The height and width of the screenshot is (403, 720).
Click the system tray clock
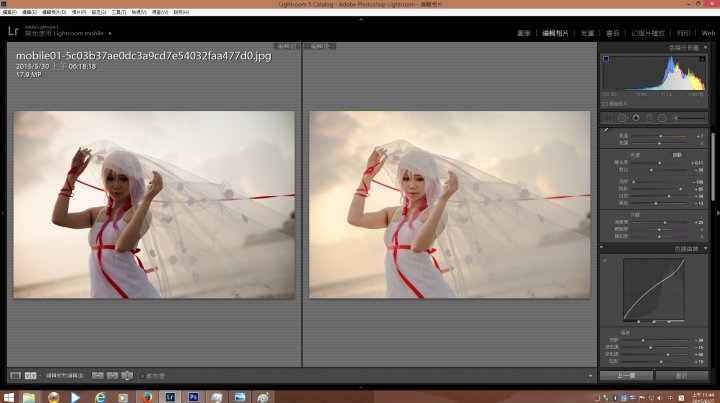click(x=703, y=397)
